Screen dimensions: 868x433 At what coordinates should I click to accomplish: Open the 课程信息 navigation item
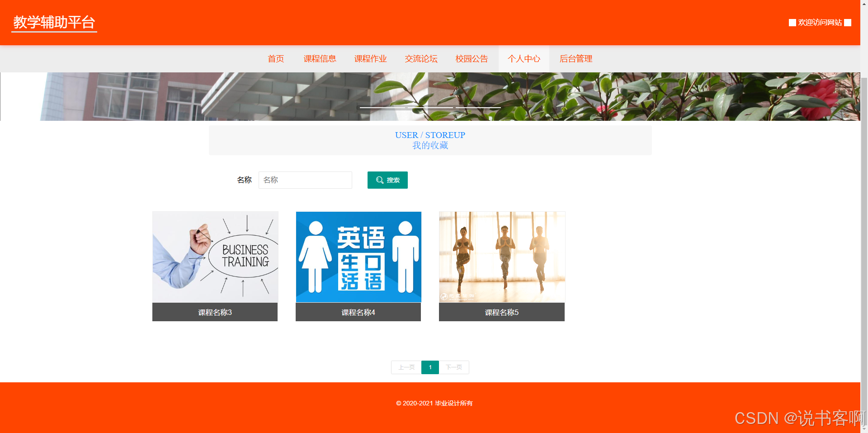point(320,59)
